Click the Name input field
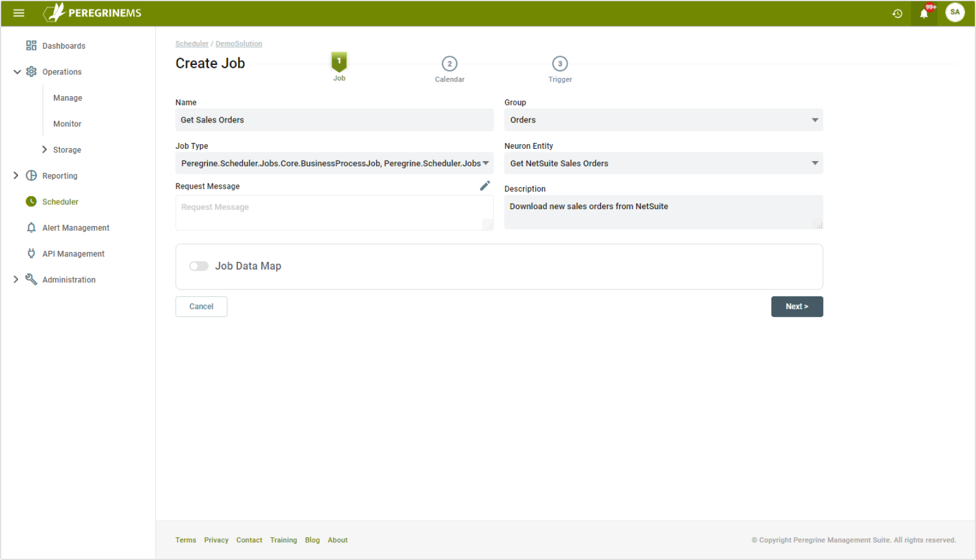This screenshot has width=976, height=560. coord(335,120)
